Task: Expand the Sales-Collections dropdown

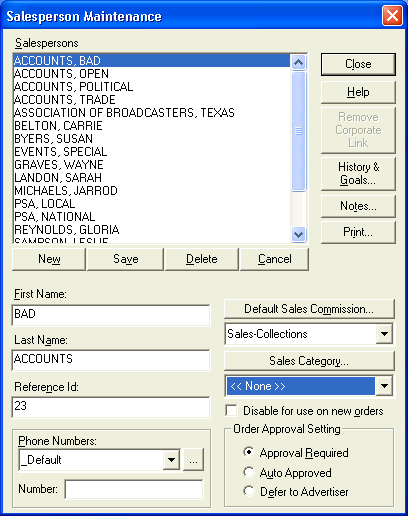Action: (x=384, y=334)
